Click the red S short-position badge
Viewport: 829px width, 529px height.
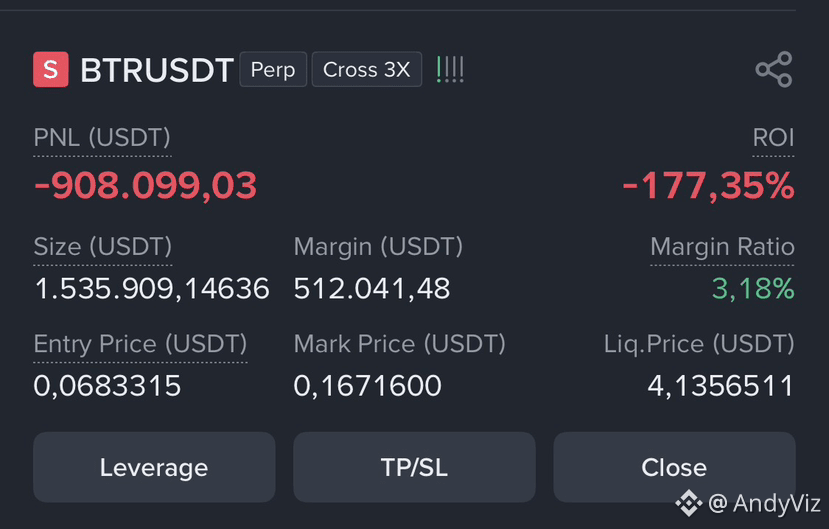pyautogui.click(x=51, y=69)
